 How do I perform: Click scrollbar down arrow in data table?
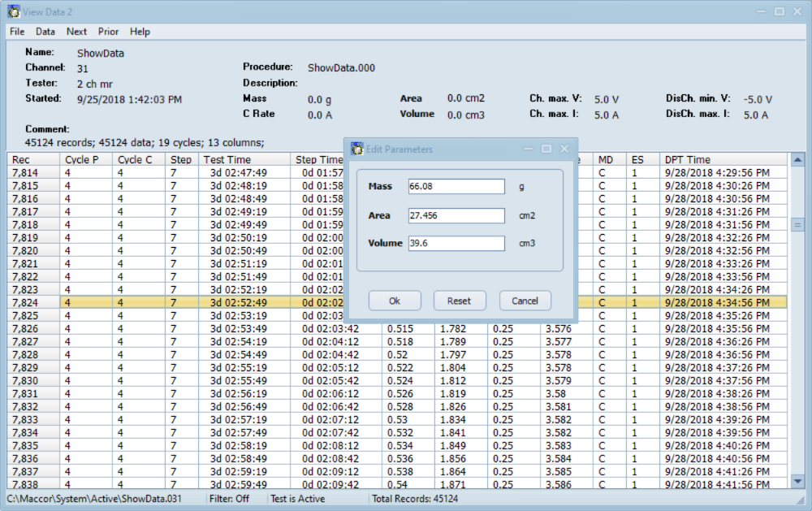[797, 482]
